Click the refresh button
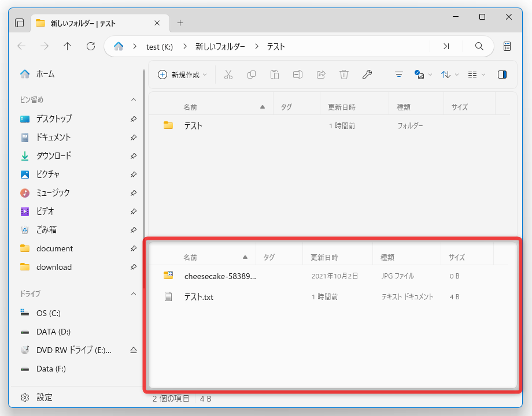The height and width of the screenshot is (416, 532). click(91, 46)
